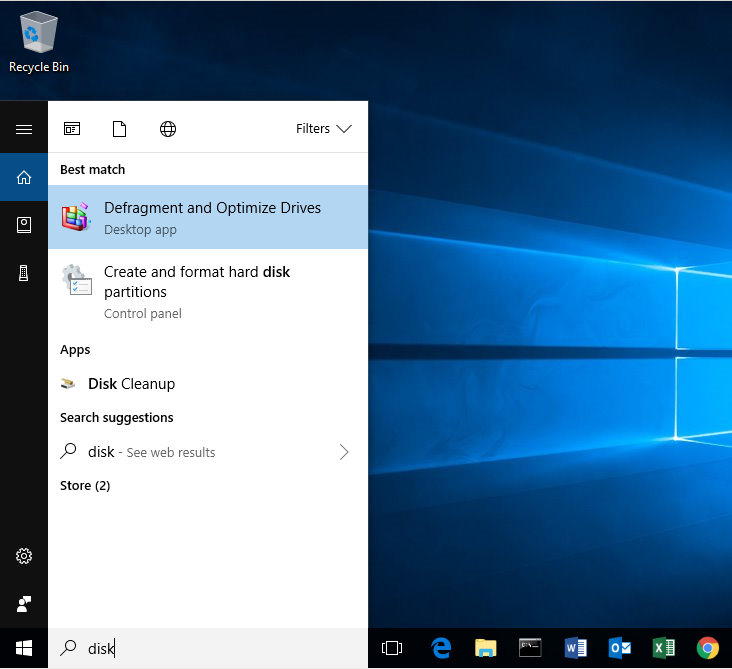Launch Outlook from the taskbar
The width and height of the screenshot is (732, 669).
click(619, 648)
